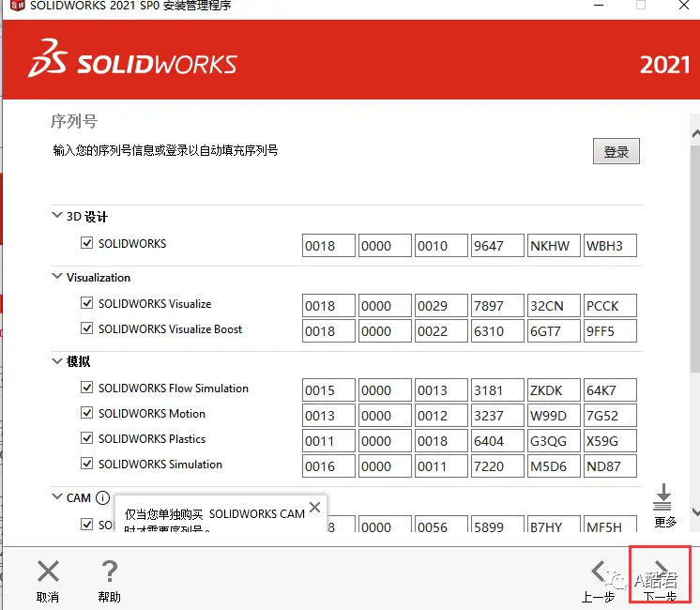This screenshot has height=610, width=700.
Task: Toggle SOLIDWORKS Plastics checkbox
Action: click(x=86, y=438)
